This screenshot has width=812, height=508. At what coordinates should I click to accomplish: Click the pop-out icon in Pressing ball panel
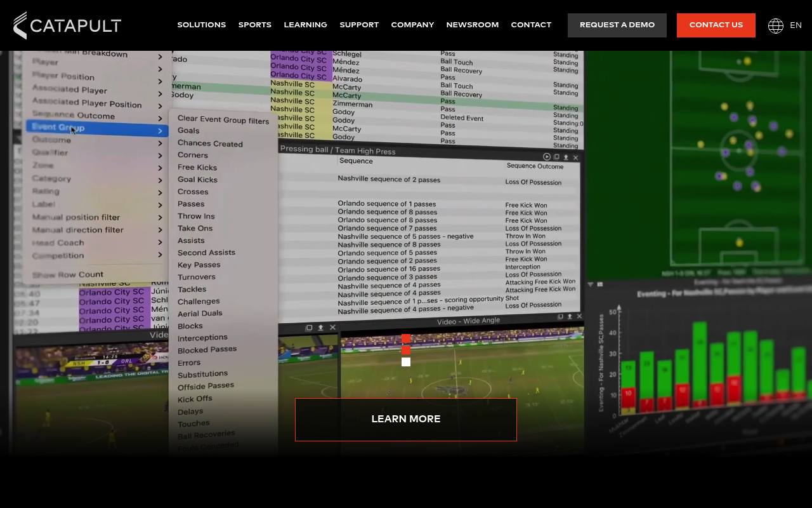click(556, 157)
